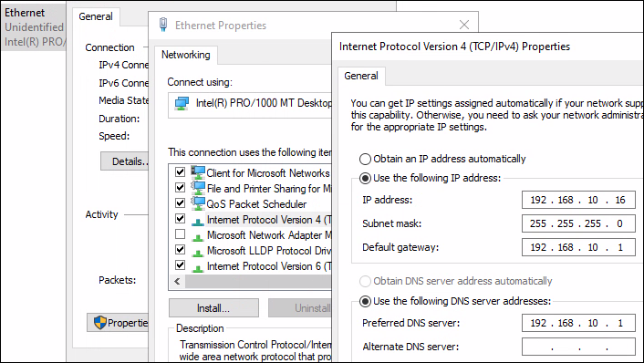Screen dimensions: 644x363
Task: Select Use the following DNS server addresses
Action: pos(365,301)
